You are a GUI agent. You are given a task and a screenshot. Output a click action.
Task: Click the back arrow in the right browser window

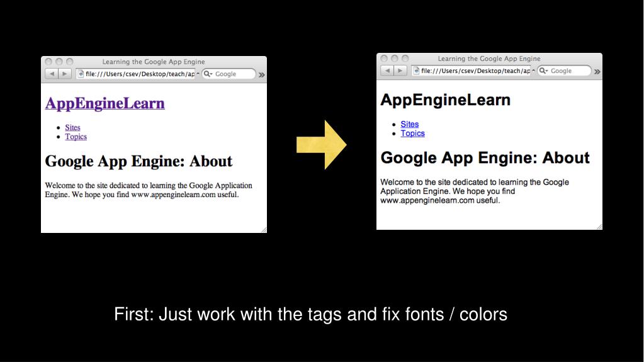(x=387, y=71)
